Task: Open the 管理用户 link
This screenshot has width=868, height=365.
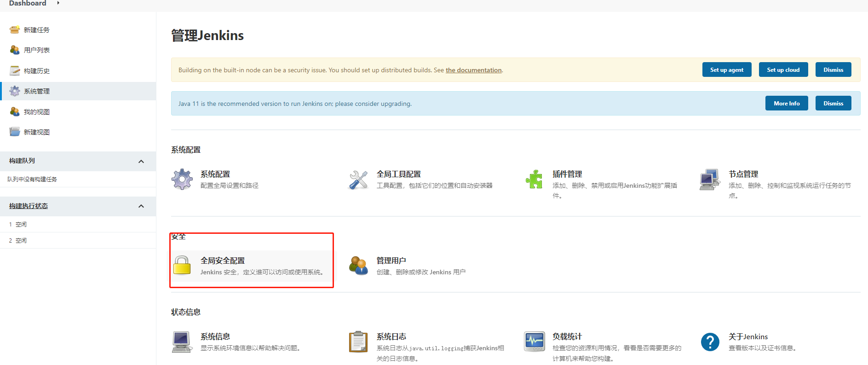Action: (x=391, y=261)
